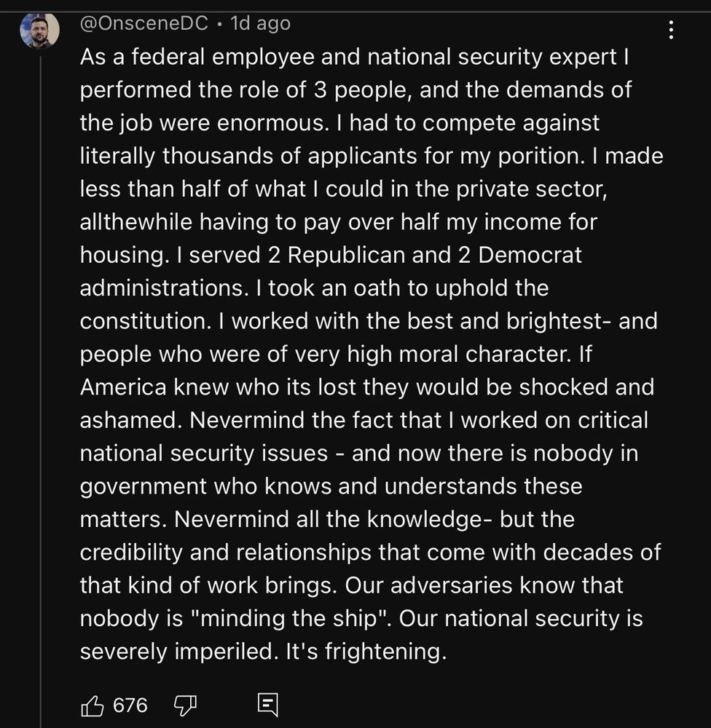Screen dimensions: 711x728
Task: Click the 676 like count
Action: pos(130,705)
